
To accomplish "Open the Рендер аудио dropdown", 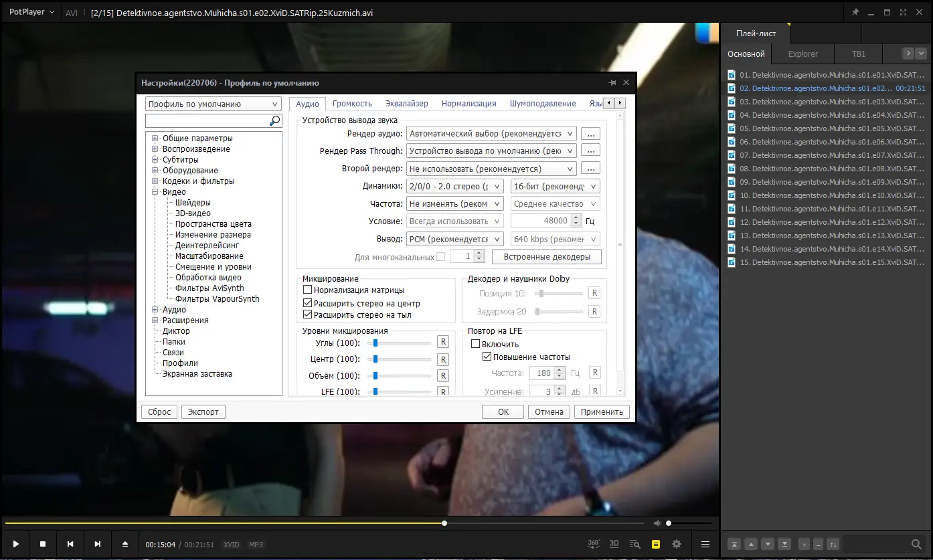I will 491,134.
